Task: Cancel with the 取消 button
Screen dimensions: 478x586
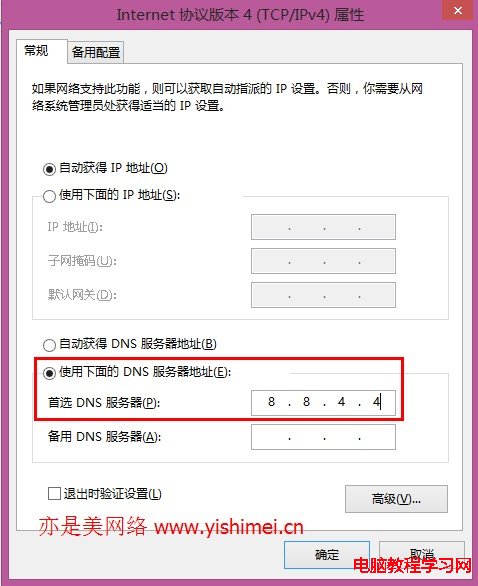Action: click(422, 555)
